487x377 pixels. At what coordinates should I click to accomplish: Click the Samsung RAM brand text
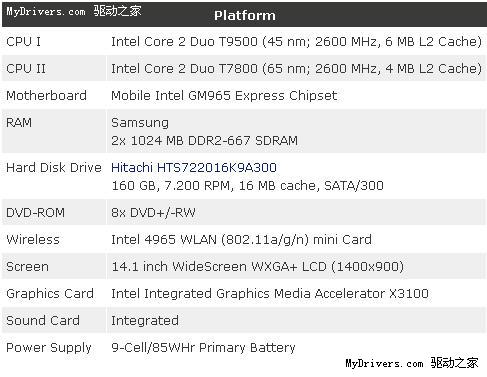(x=140, y=123)
